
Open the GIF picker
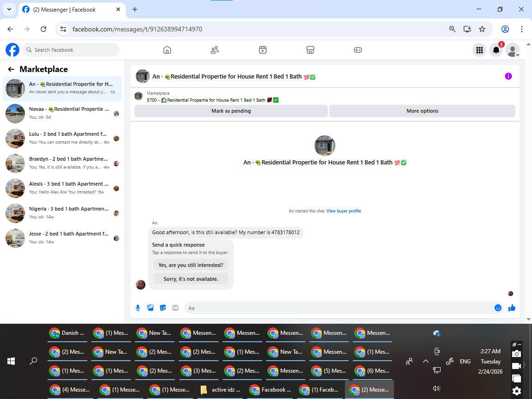pos(175,308)
